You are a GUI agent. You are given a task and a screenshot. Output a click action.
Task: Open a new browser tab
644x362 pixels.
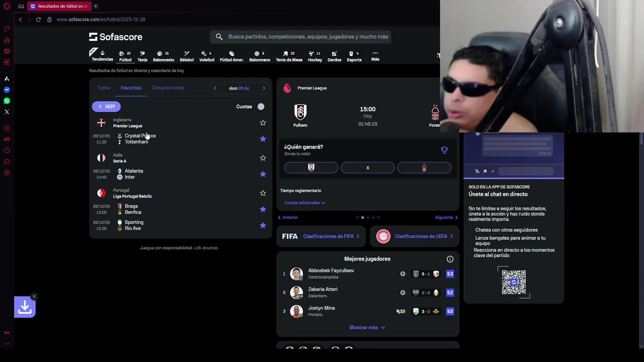point(96,7)
